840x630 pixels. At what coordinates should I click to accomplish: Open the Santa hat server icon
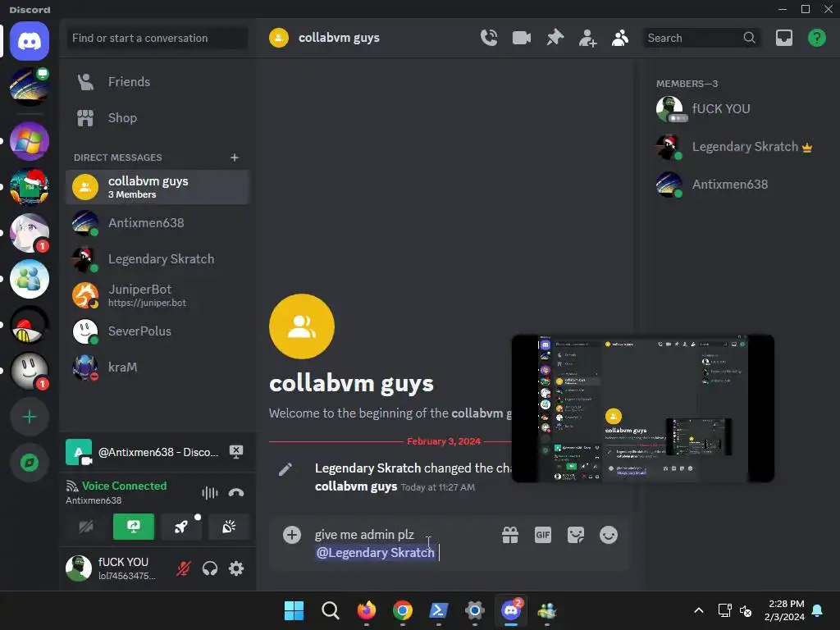pos(30,187)
